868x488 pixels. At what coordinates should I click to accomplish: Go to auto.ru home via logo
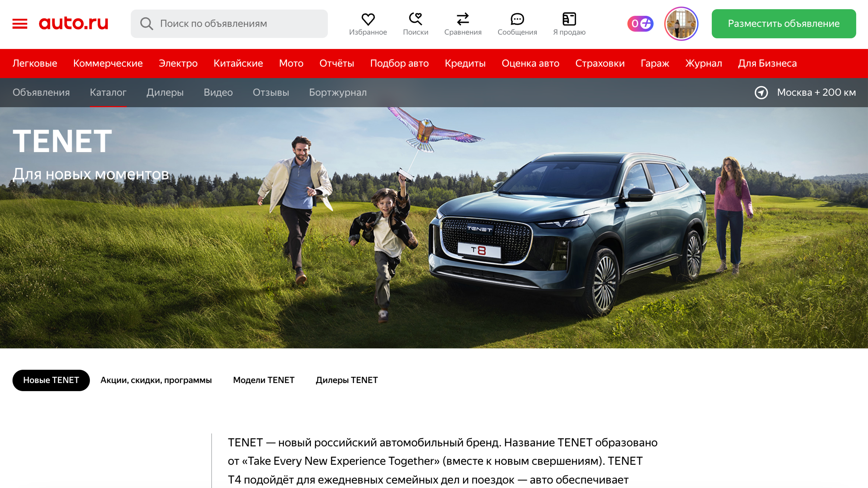74,23
